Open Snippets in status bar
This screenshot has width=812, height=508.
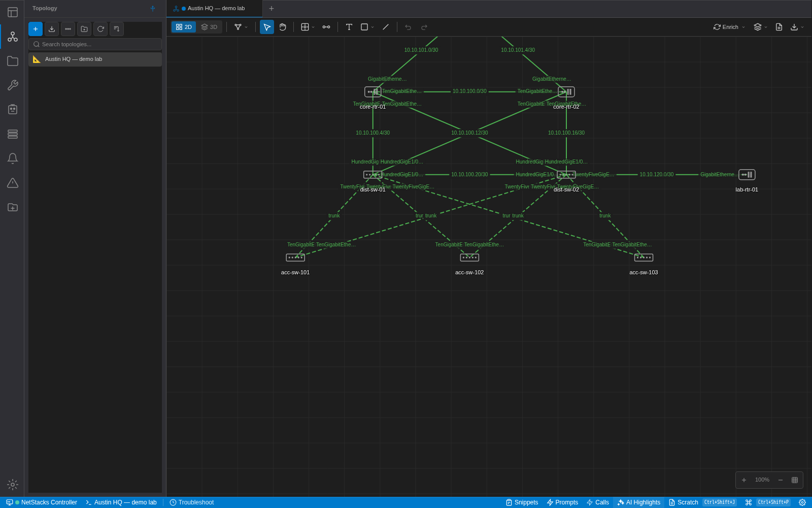[522, 502]
